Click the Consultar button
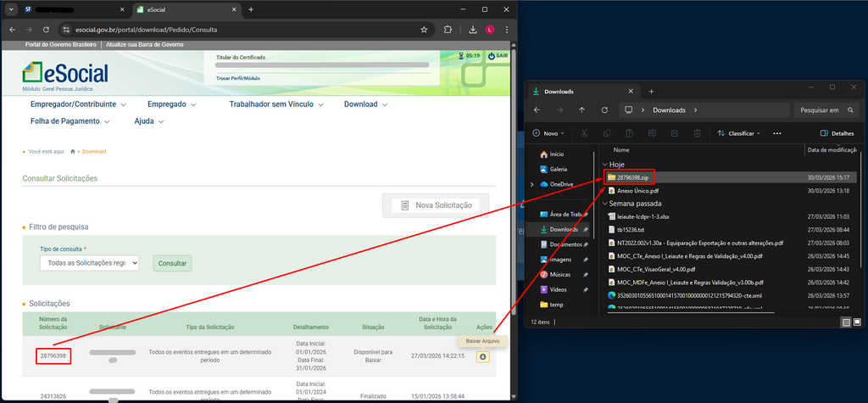868x403 pixels. click(x=172, y=263)
